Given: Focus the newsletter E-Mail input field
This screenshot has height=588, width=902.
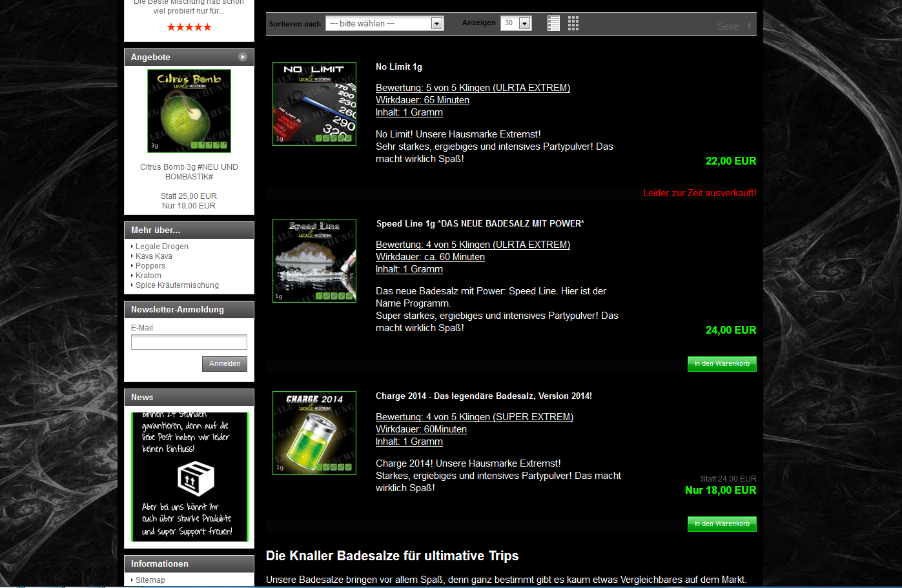Looking at the screenshot, I should coord(189,342).
